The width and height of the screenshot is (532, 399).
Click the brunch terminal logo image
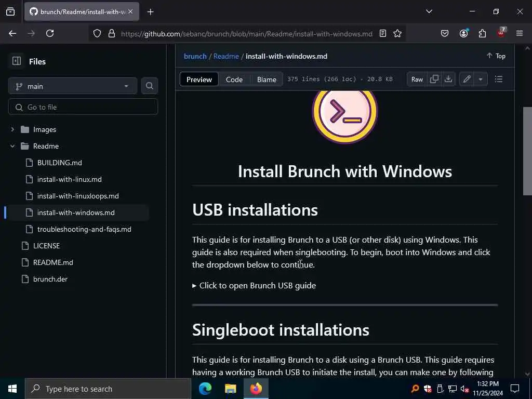345,117
